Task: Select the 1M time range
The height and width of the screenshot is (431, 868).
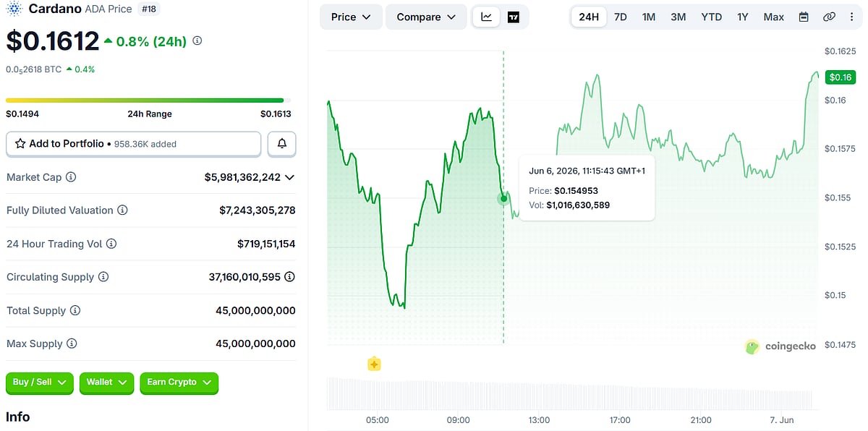Action: coord(649,17)
